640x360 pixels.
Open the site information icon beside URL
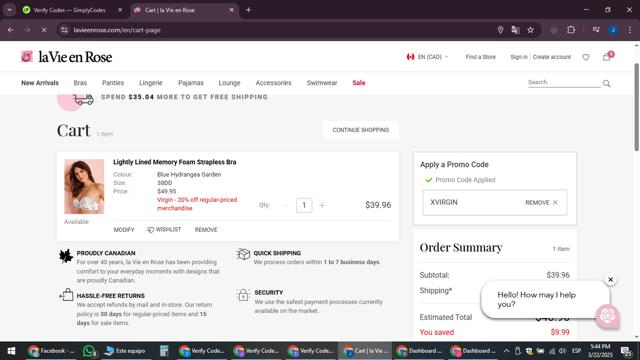coord(64,30)
